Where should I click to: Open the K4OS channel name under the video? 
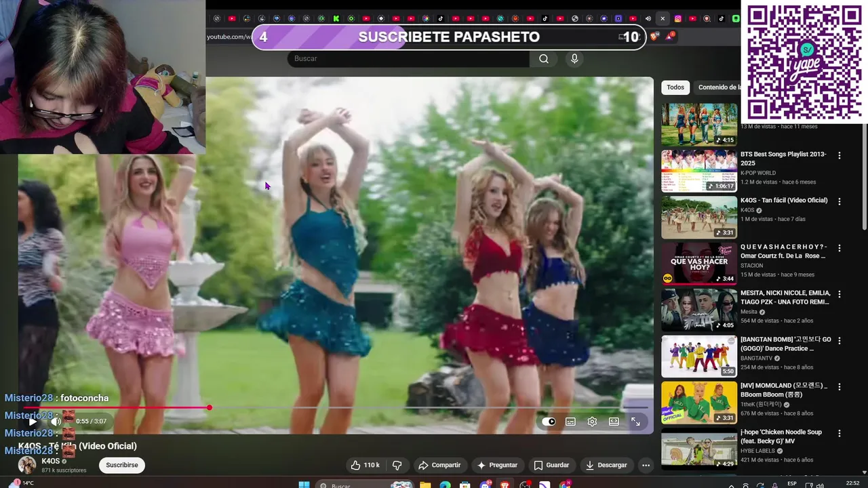[51, 461]
